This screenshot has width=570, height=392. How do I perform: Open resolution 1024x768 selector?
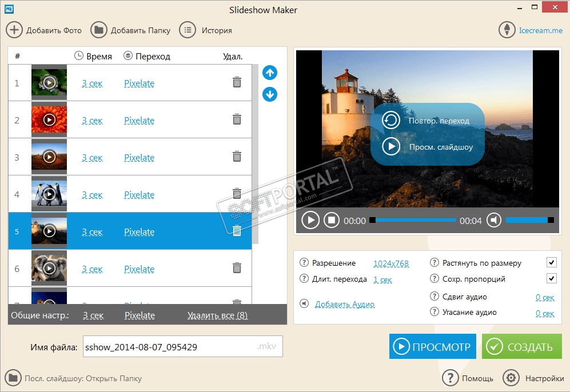pyautogui.click(x=391, y=263)
